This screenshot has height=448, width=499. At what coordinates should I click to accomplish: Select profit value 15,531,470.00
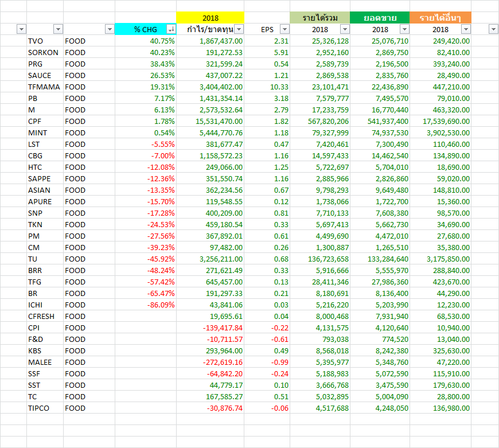click(210, 121)
